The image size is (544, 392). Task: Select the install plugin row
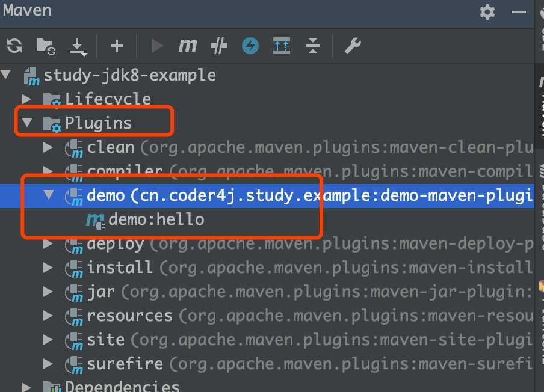click(267, 268)
